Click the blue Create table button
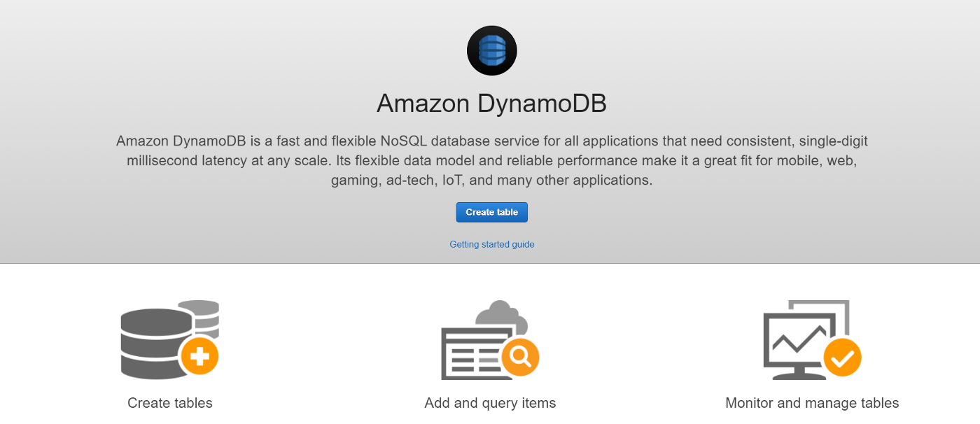This screenshot has width=980, height=424. click(x=491, y=212)
